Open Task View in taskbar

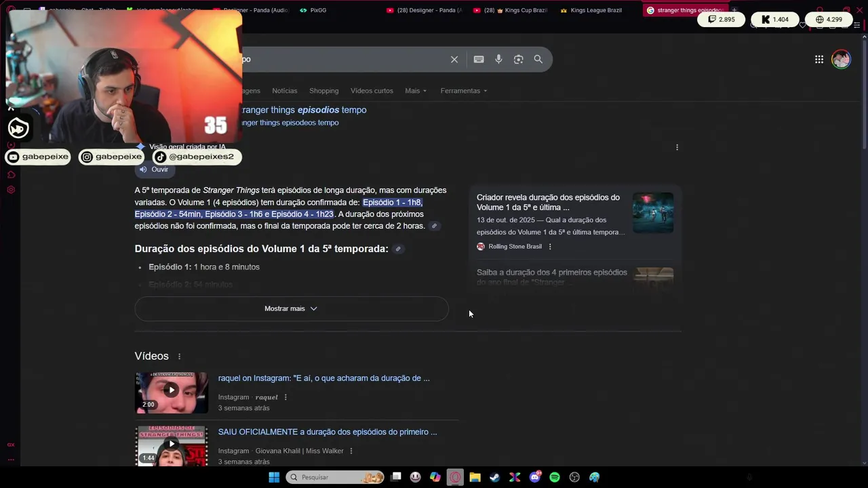396,477
